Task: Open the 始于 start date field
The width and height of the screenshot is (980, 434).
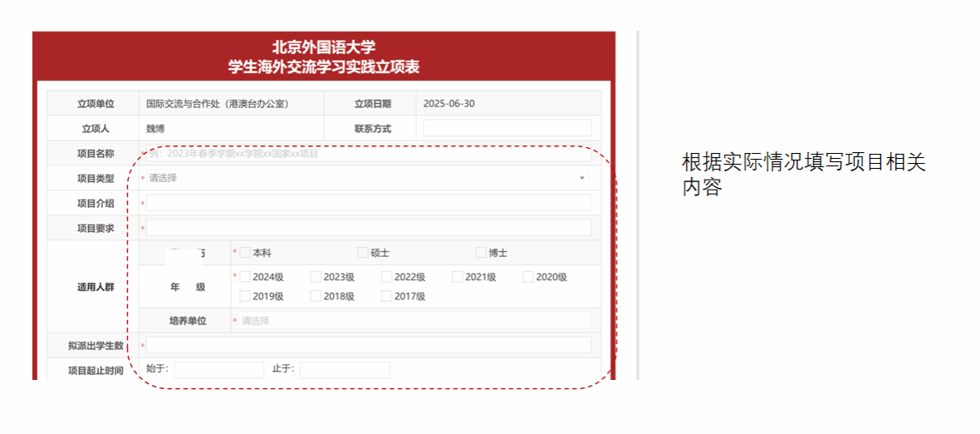Action: tap(218, 370)
